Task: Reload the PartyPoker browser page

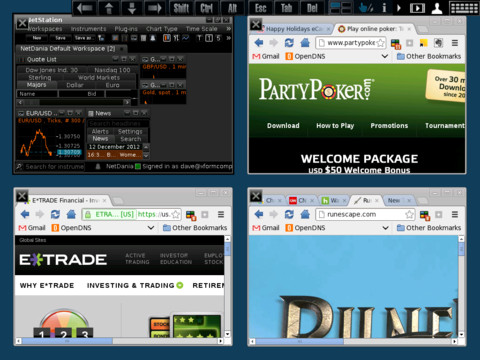Action: pos(289,43)
